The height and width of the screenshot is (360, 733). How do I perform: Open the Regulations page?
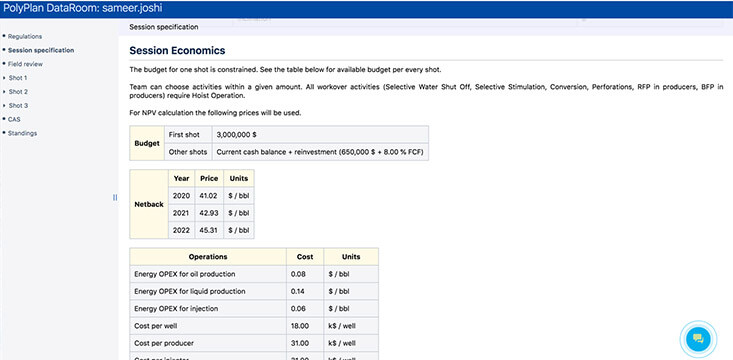point(25,36)
